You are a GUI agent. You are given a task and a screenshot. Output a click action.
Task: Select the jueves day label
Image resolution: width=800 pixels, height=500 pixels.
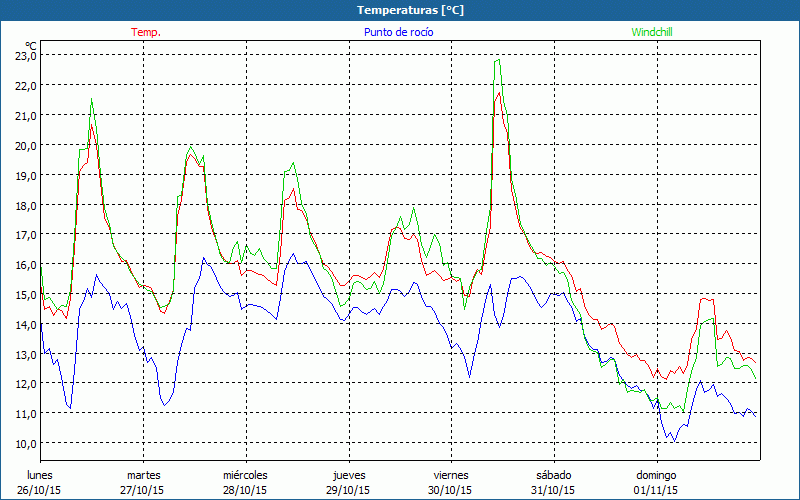pyautogui.click(x=348, y=474)
